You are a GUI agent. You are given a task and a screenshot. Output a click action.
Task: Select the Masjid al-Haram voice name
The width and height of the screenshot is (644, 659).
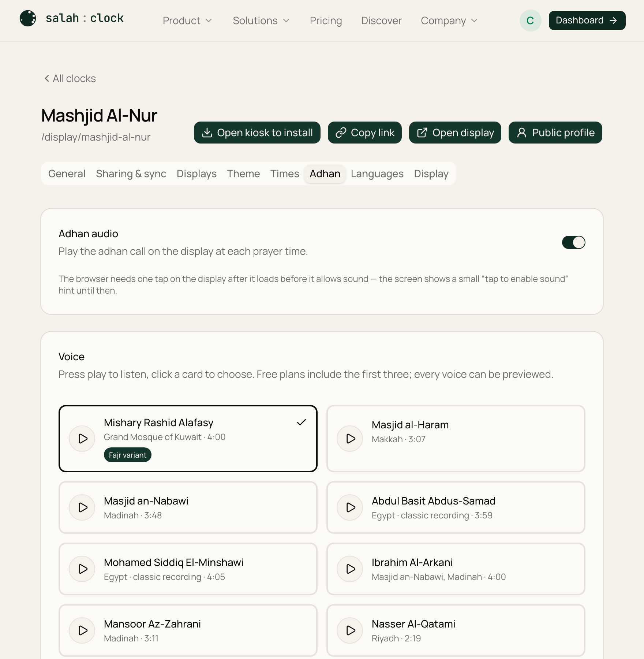(x=410, y=425)
